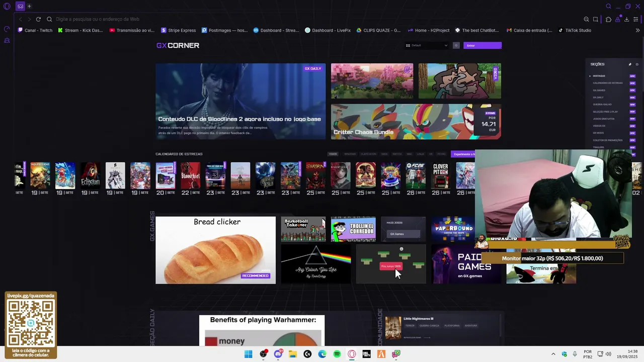The image size is (644, 362).
Task: Open Dashboard - LivePix bookmark
Action: click(328, 30)
